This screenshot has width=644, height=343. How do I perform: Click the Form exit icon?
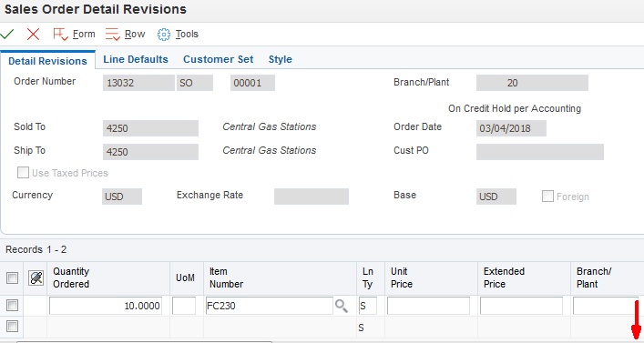[x=60, y=35]
